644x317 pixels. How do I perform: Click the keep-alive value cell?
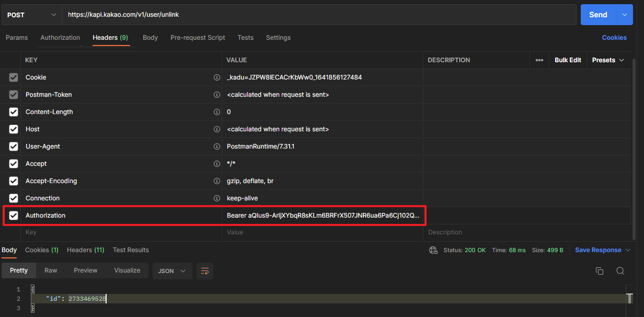coord(323,198)
